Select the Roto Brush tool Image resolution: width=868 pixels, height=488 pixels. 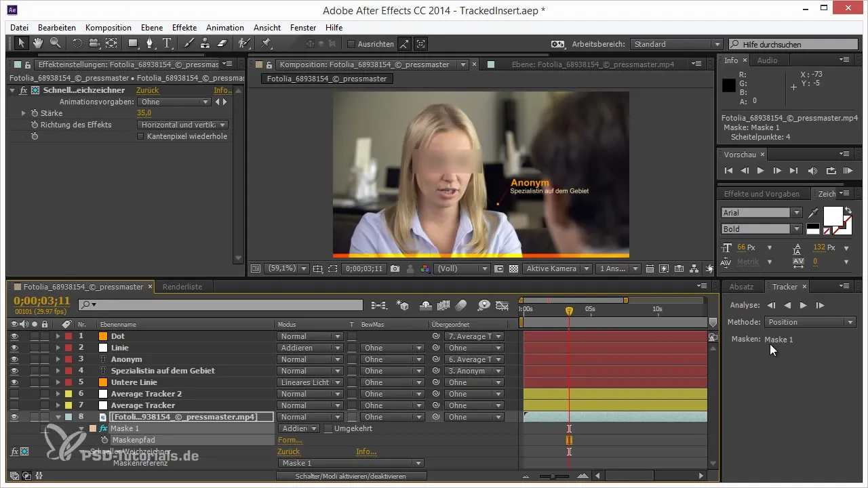point(243,43)
